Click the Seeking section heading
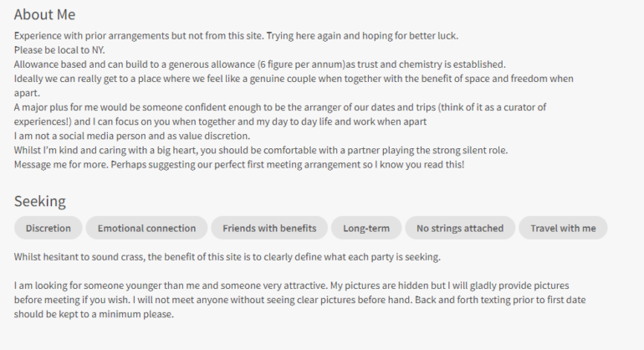This screenshot has height=350, width=644. click(x=39, y=201)
